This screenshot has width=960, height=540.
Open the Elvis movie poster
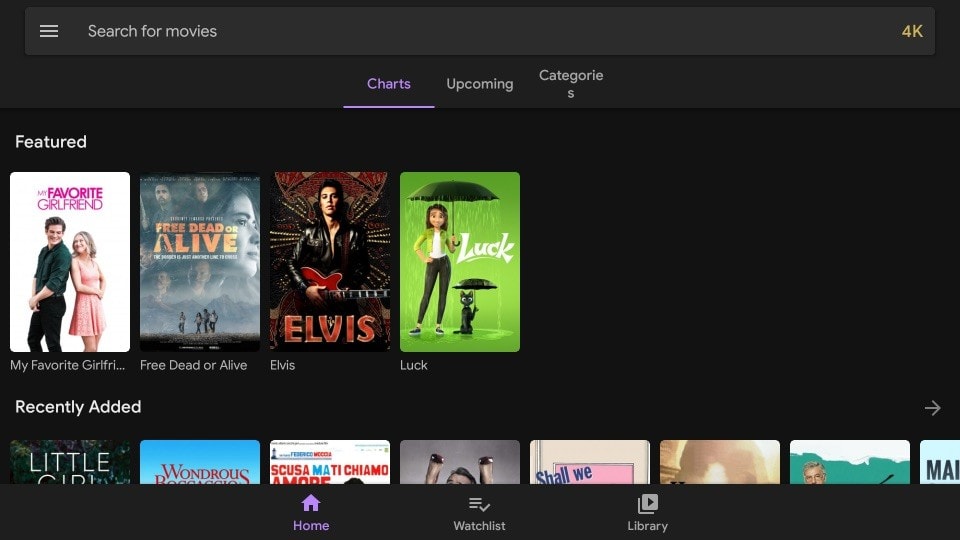coord(329,261)
